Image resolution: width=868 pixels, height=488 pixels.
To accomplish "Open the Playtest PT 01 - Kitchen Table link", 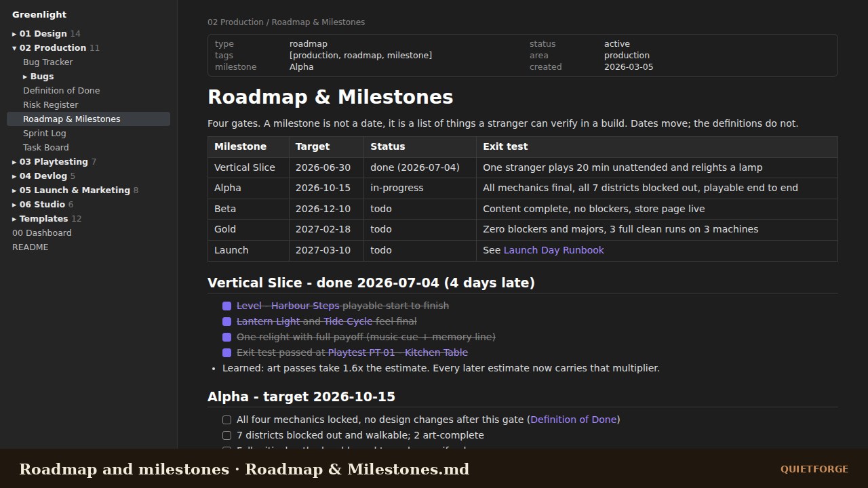I will coord(398,352).
